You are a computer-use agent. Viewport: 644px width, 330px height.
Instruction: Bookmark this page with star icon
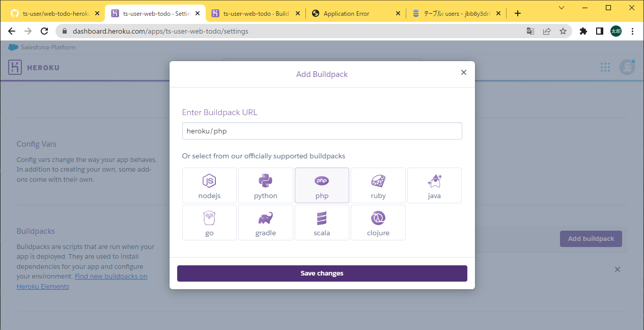pos(563,31)
